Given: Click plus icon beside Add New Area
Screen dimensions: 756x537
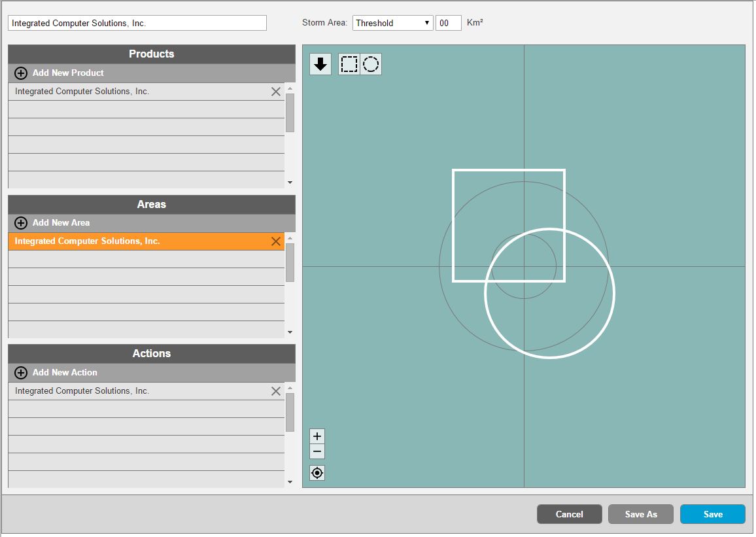Looking at the screenshot, I should (x=21, y=222).
